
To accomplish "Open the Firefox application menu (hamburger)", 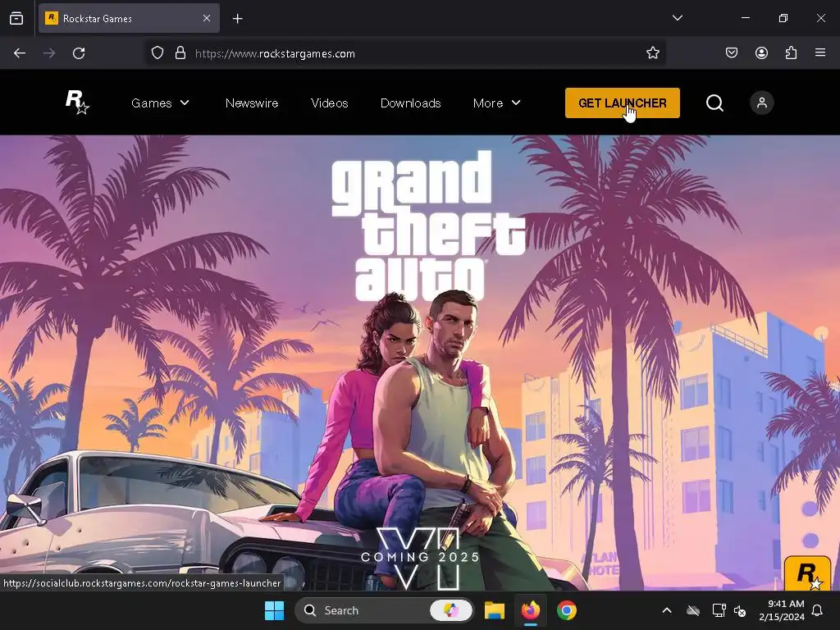I will [x=819, y=53].
